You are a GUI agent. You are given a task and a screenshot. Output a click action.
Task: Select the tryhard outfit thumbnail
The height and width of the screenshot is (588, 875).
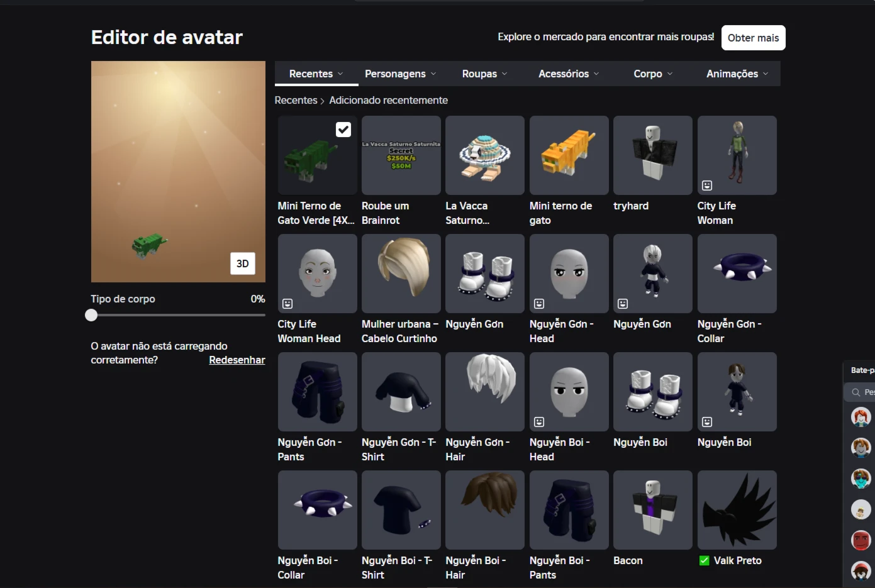tap(653, 155)
